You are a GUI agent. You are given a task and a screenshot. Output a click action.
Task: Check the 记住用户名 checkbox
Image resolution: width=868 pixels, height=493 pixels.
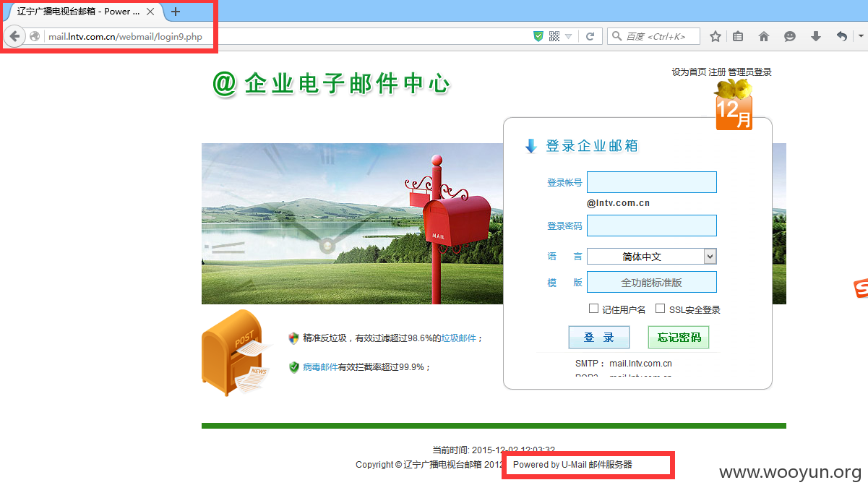(593, 309)
